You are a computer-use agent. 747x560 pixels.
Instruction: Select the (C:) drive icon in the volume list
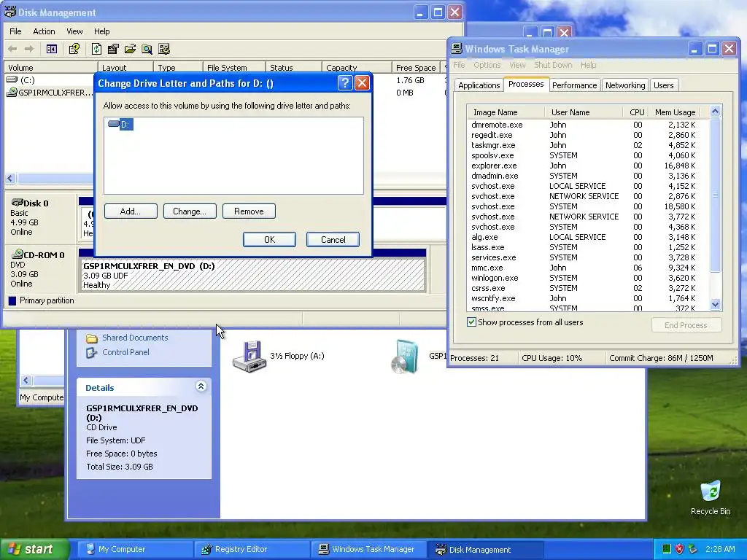[12, 79]
